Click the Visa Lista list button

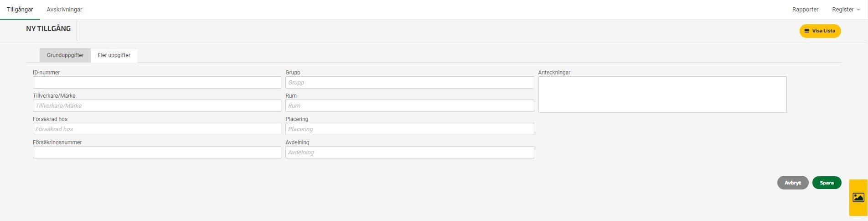click(820, 31)
